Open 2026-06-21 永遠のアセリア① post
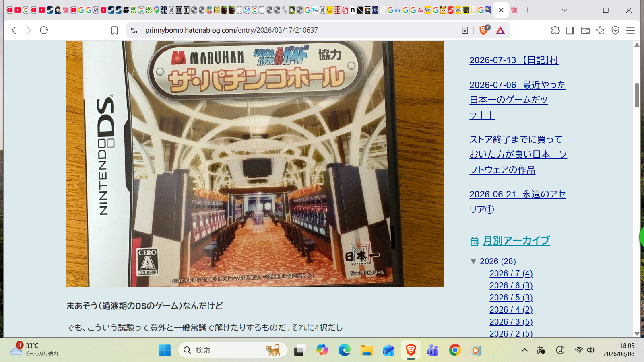This screenshot has width=644, height=362. [518, 202]
